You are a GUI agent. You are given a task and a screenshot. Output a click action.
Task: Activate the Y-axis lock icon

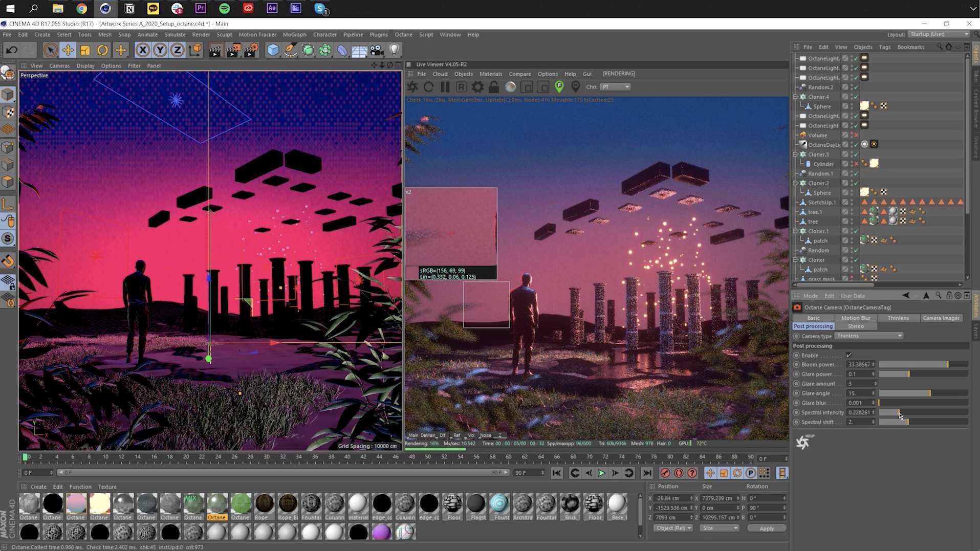(160, 50)
